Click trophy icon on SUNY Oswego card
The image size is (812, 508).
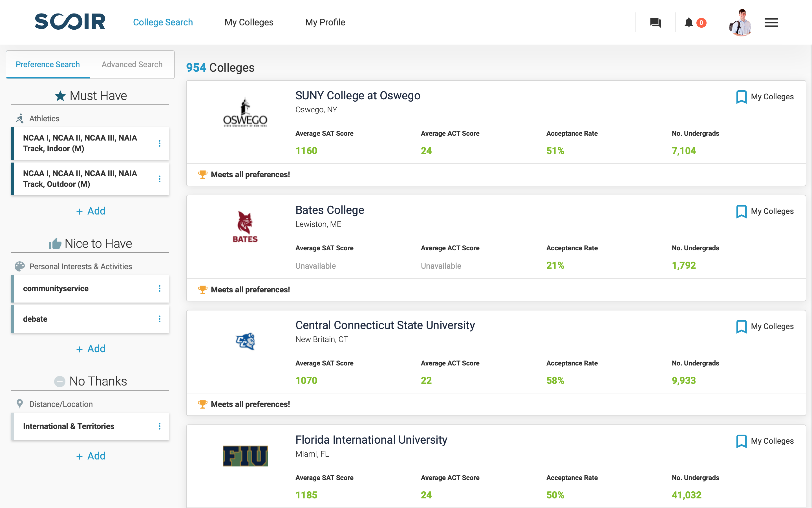tap(202, 174)
